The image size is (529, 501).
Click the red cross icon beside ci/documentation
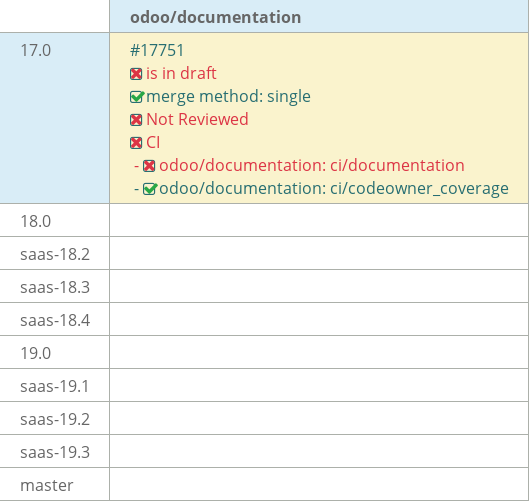[x=149, y=166]
